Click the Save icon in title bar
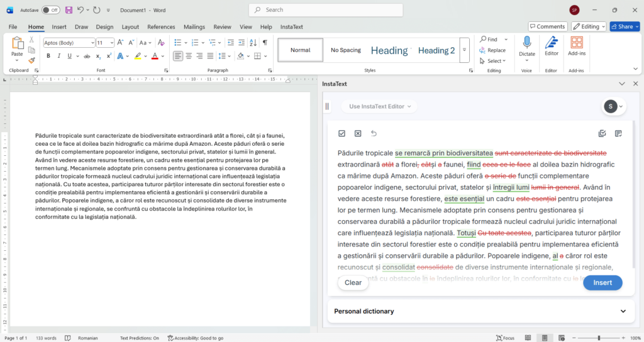The width and height of the screenshot is (644, 342). [69, 10]
